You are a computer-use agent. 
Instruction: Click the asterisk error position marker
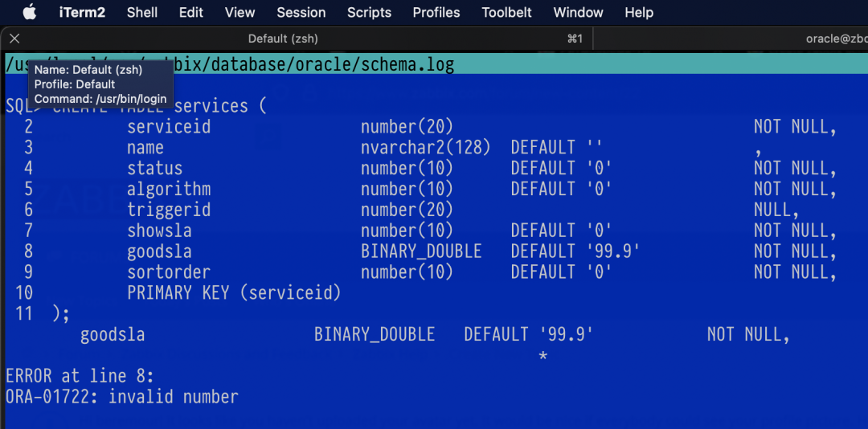tap(543, 356)
